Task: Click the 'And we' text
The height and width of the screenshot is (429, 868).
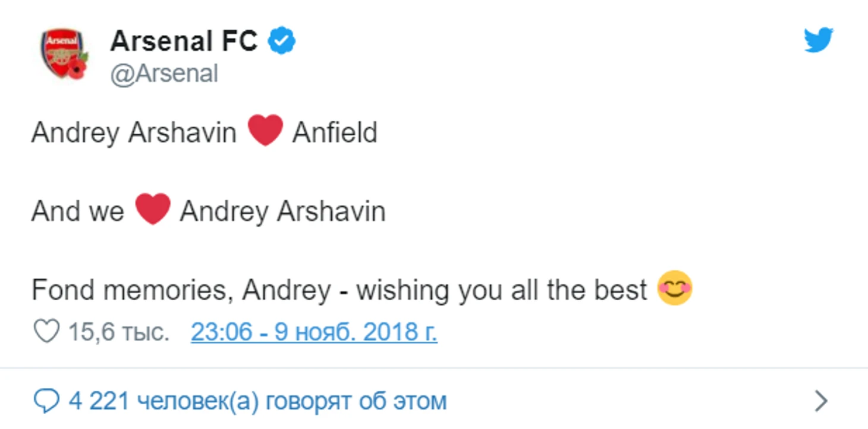Action: (x=77, y=211)
